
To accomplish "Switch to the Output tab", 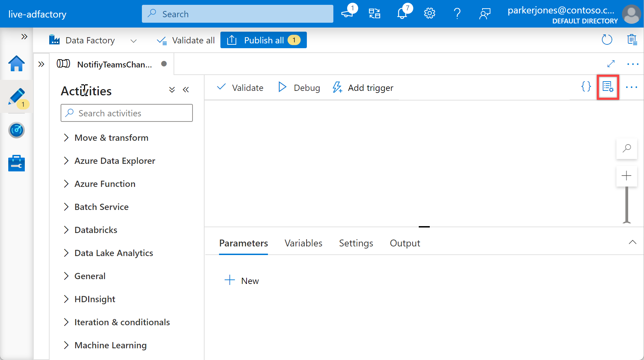I will (x=405, y=243).
